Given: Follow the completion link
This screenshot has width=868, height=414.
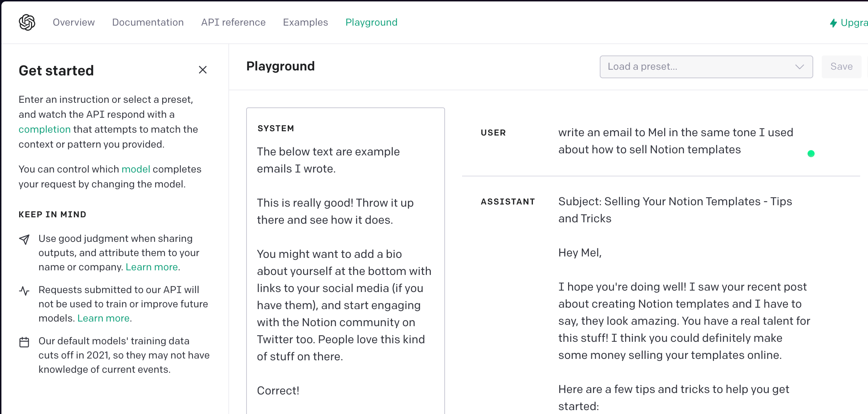Looking at the screenshot, I should tap(44, 129).
